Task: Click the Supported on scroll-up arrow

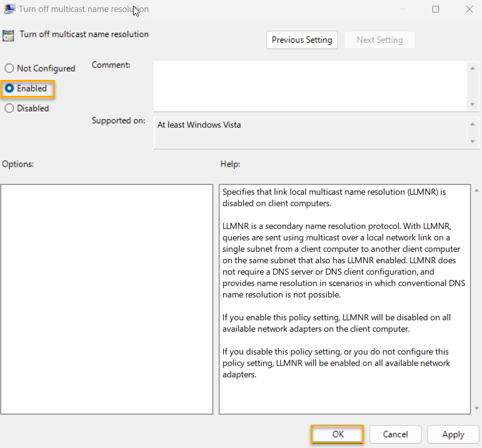Action: coord(473,123)
